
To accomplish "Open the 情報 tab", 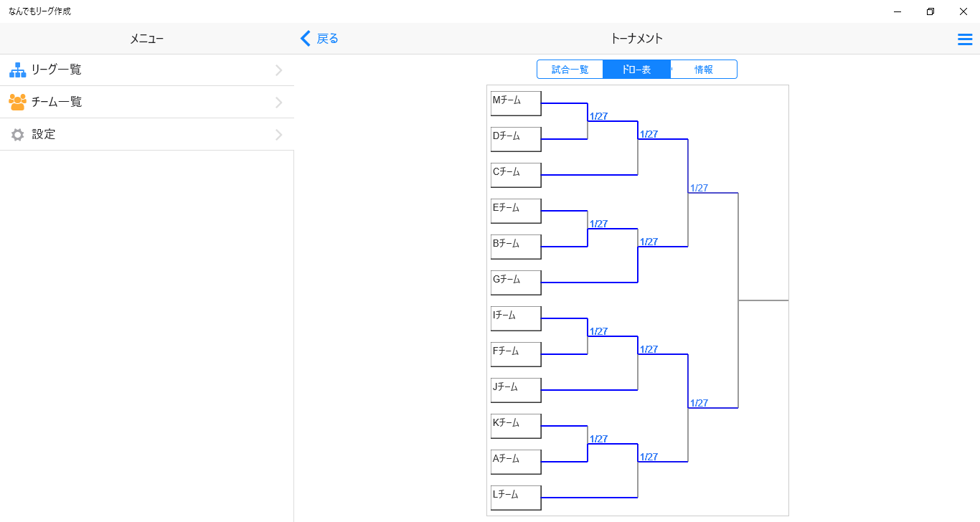I will [703, 70].
